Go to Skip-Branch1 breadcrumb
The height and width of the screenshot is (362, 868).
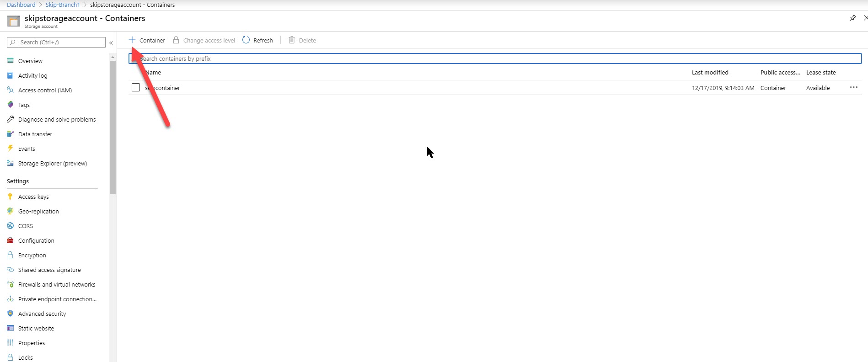pos(63,5)
